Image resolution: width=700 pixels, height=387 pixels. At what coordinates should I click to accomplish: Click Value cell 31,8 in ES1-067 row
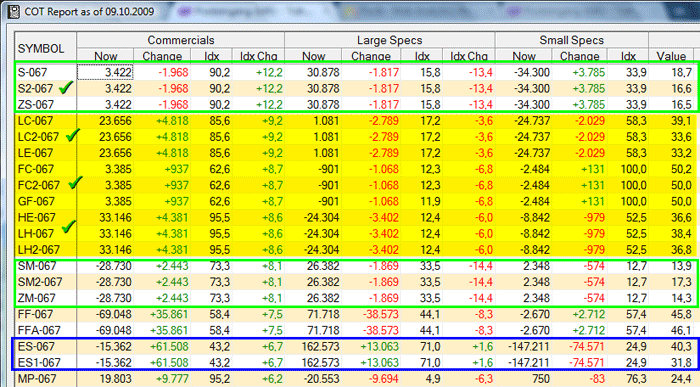(x=671, y=362)
